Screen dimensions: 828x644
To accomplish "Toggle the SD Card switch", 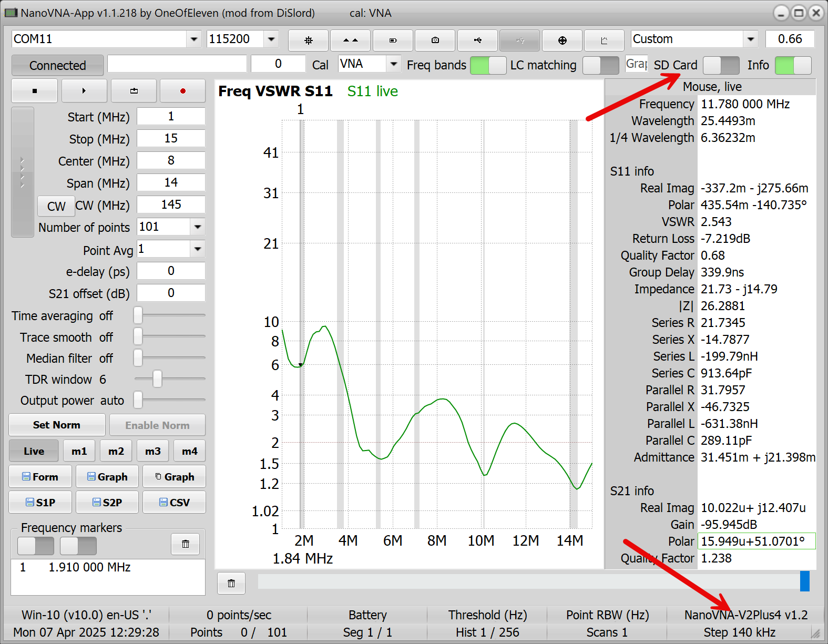I will [x=721, y=65].
